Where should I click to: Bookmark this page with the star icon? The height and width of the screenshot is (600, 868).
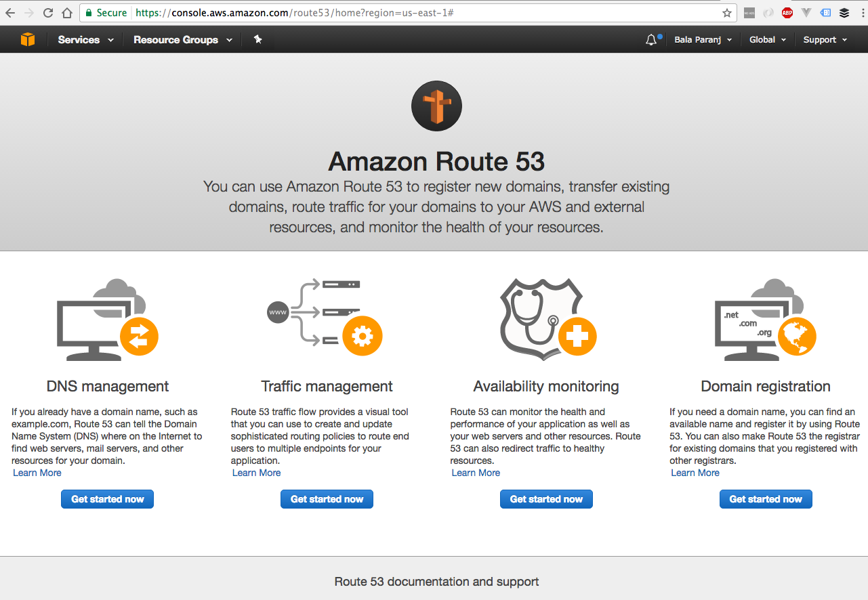[x=727, y=13]
